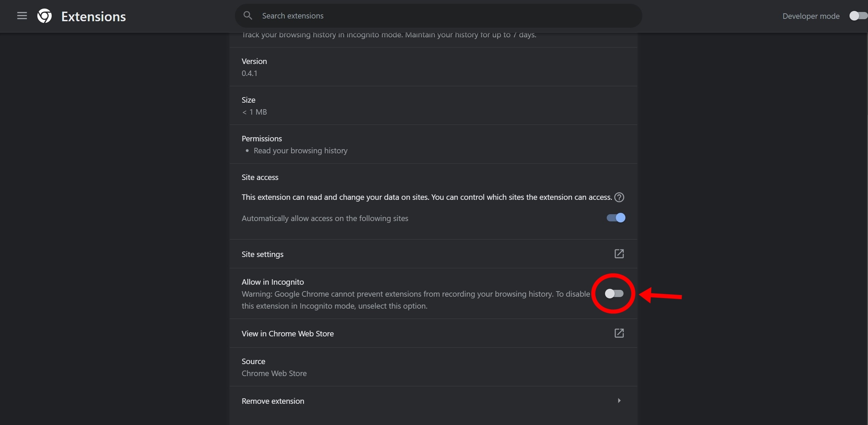The width and height of the screenshot is (868, 425).
Task: Open Site settings external link icon
Action: pos(619,254)
